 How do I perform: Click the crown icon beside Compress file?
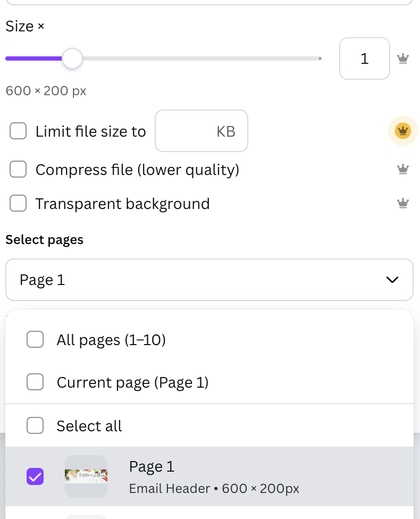403,169
